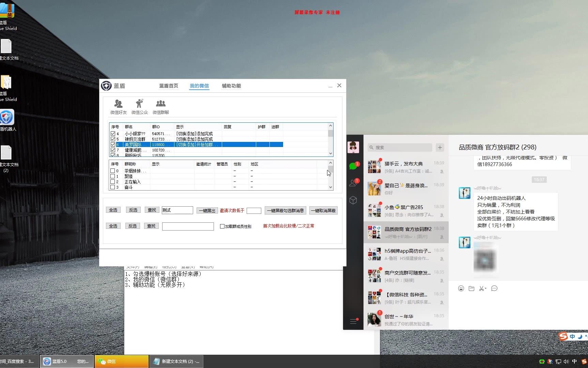Click first-row 反选 button beside 测试 field
The height and width of the screenshot is (368, 588).
(x=133, y=210)
